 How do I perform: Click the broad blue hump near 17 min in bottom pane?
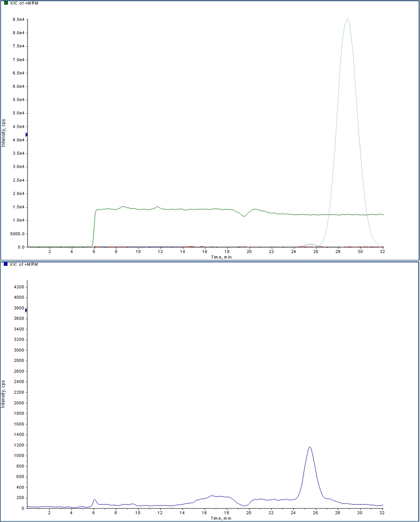coord(212,496)
